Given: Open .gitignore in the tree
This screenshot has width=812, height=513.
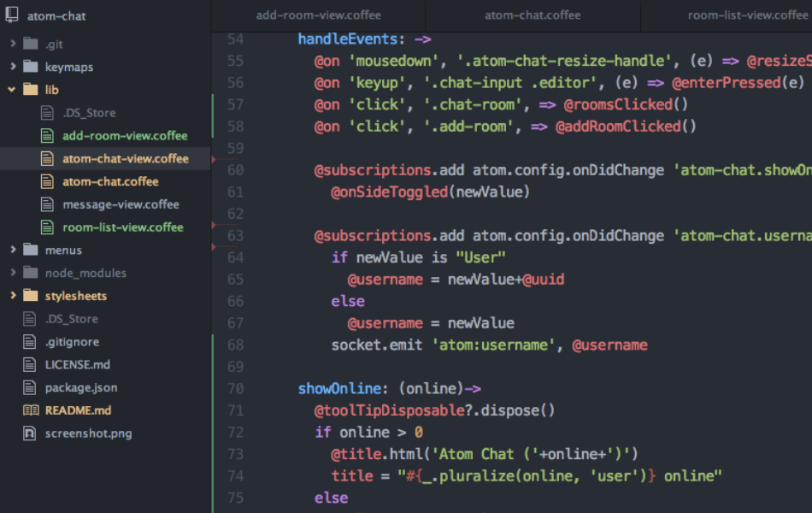Looking at the screenshot, I should [x=72, y=342].
